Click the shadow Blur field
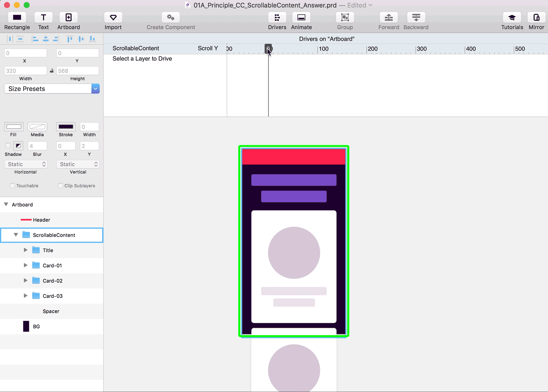 click(38, 146)
